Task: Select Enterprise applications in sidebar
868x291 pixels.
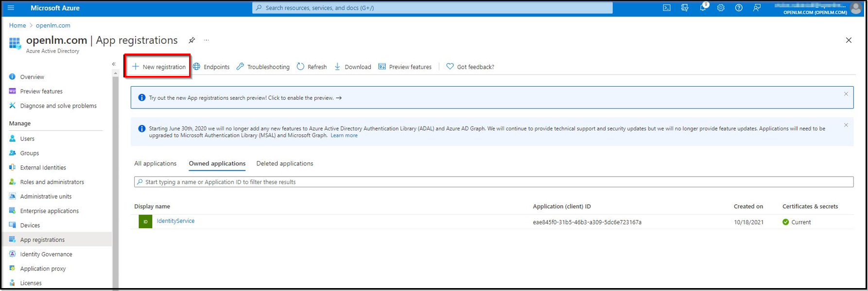Action: coord(49,211)
